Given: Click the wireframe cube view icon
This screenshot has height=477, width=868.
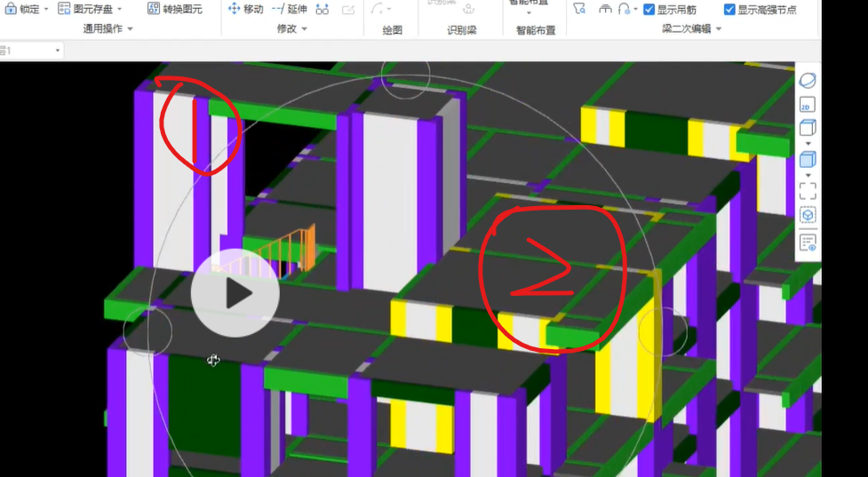Looking at the screenshot, I should click(x=807, y=129).
